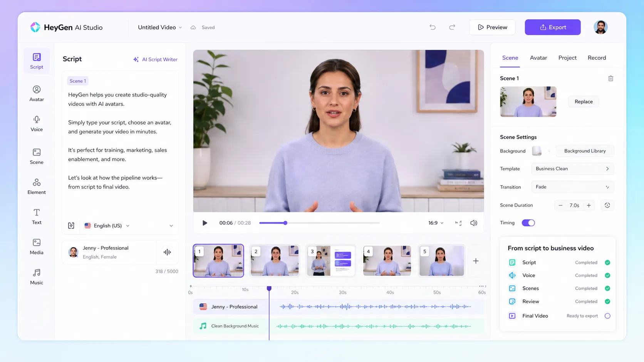Click the Scene 1 preview thumbnail in right panel

528,102
